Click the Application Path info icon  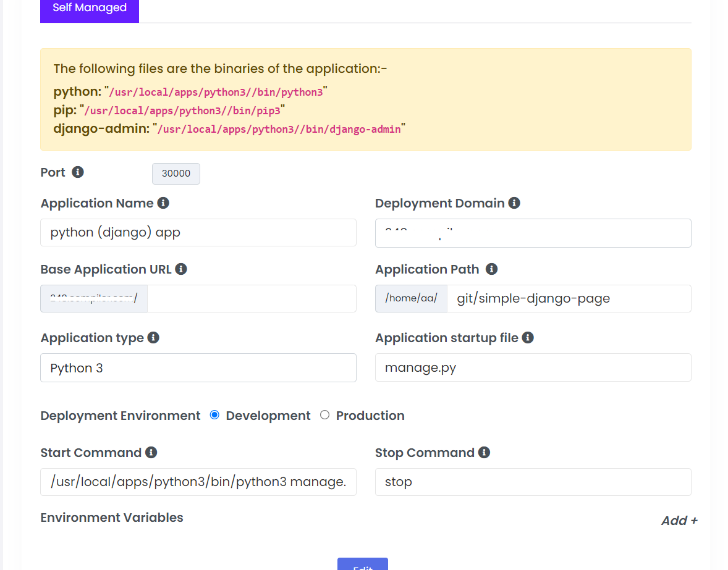click(x=491, y=269)
